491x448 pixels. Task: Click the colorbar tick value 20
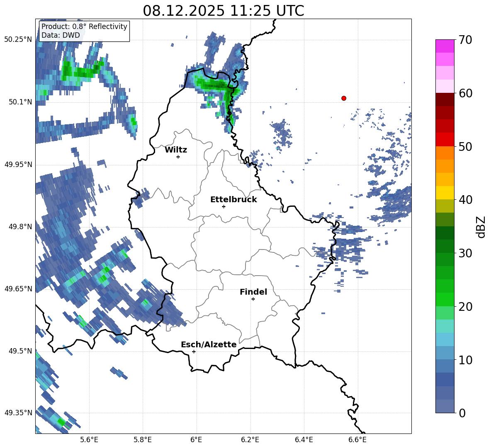[465, 306]
